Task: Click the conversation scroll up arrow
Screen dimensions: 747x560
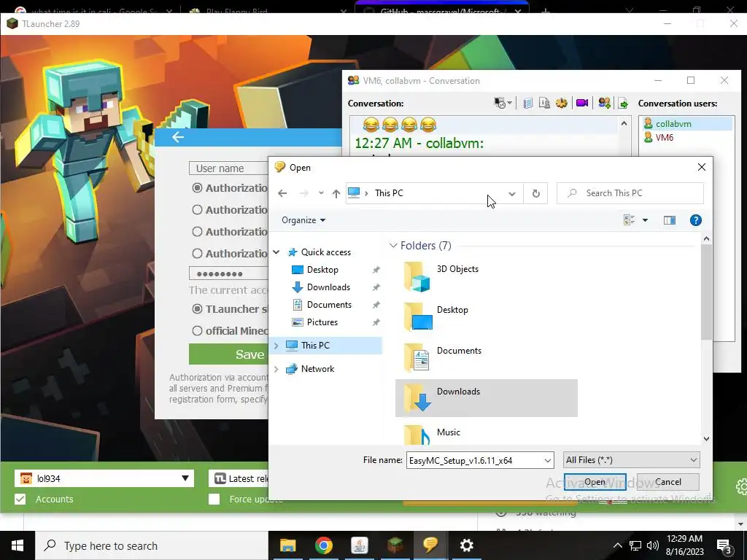Action: pyautogui.click(x=624, y=124)
